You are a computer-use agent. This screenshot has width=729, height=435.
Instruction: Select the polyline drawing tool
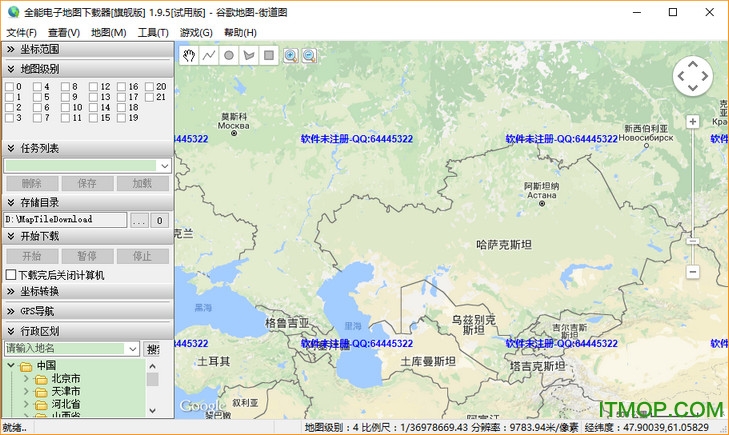(x=209, y=56)
